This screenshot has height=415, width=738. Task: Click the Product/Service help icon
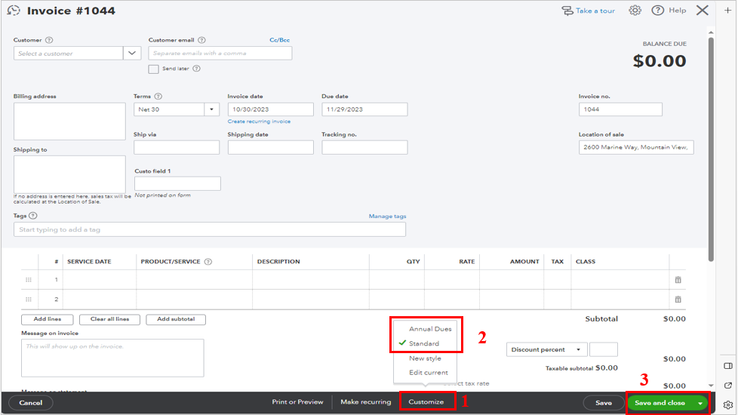(x=208, y=262)
